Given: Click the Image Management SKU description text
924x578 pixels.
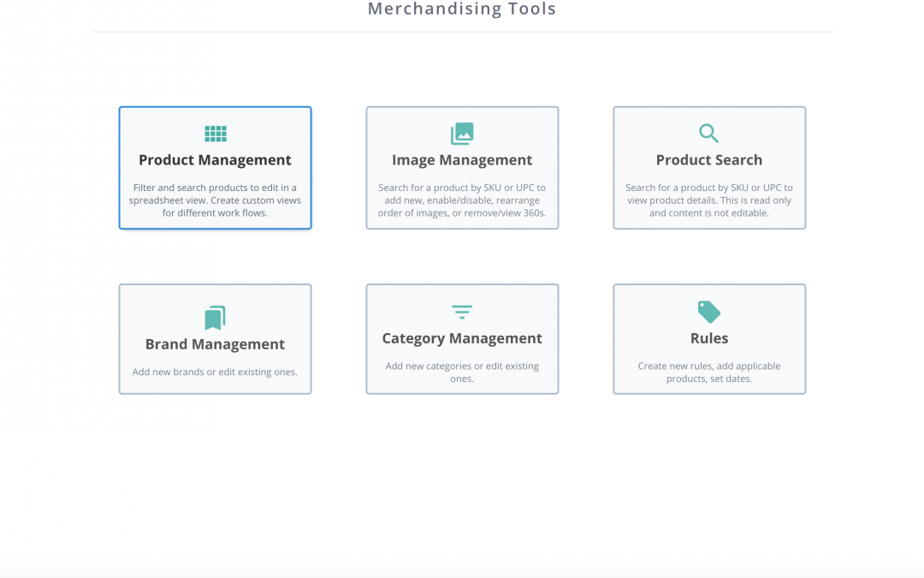Looking at the screenshot, I should tap(462, 198).
